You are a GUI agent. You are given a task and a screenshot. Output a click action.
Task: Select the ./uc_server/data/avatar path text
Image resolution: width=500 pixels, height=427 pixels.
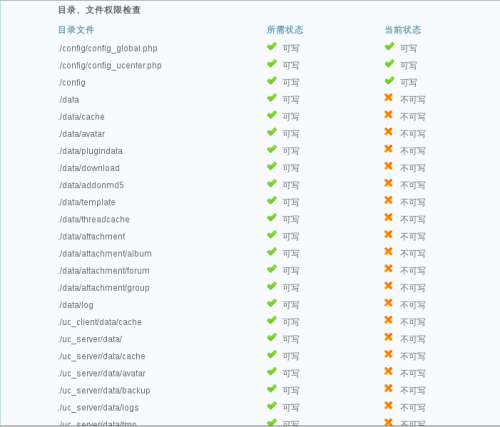[102, 374]
